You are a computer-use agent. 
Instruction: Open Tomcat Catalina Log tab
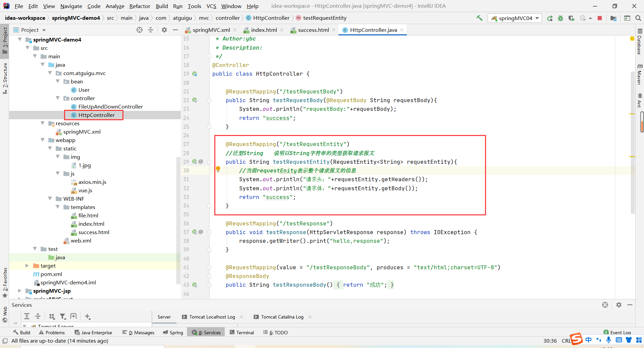tap(282, 317)
